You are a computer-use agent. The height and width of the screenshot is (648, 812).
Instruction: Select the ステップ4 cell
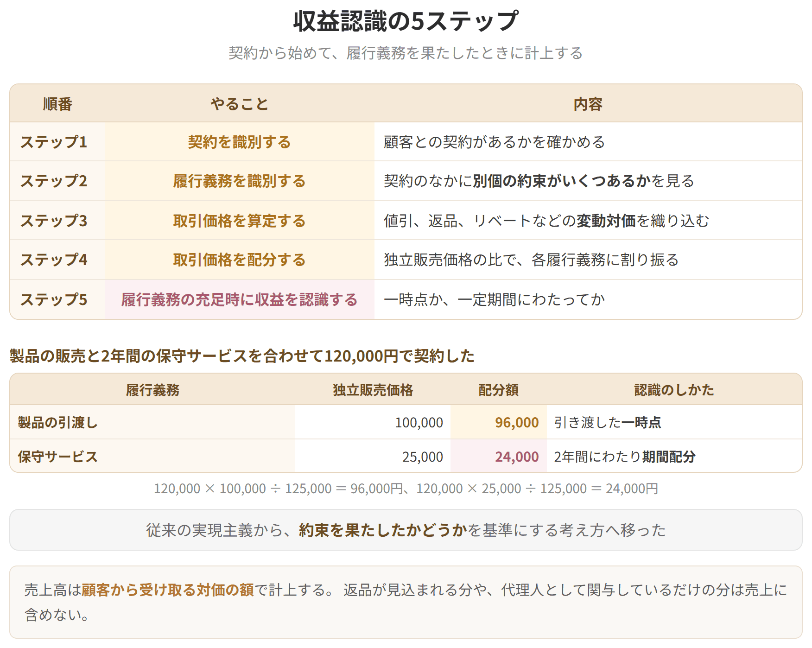click(57, 260)
